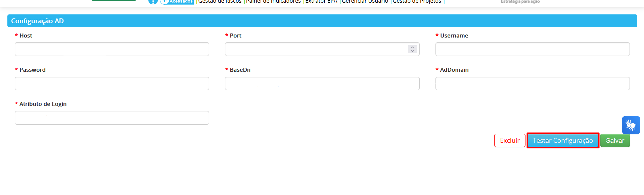Open the Gerenciar Usuário menu

point(365,2)
